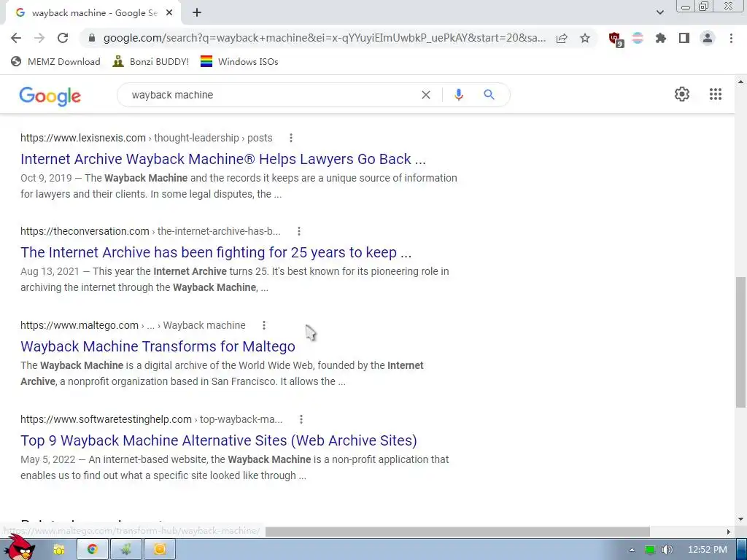Submit search with magnifier icon
This screenshot has width=747, height=560.
[489, 95]
